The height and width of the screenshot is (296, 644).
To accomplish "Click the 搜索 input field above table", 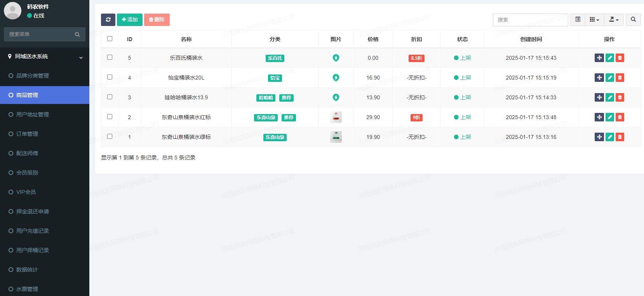I will [x=530, y=20].
